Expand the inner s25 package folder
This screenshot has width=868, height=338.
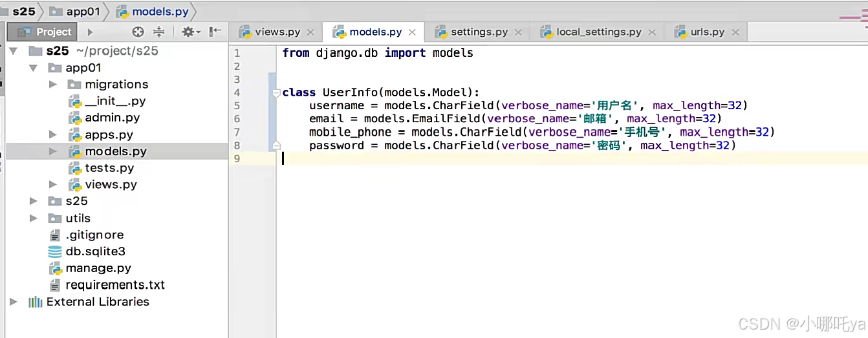point(34,202)
